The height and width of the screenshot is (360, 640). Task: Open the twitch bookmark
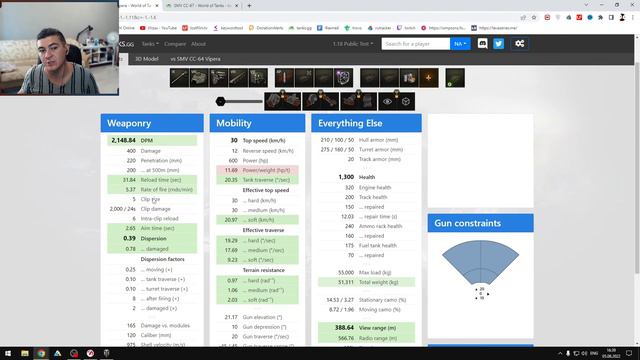coord(406,28)
